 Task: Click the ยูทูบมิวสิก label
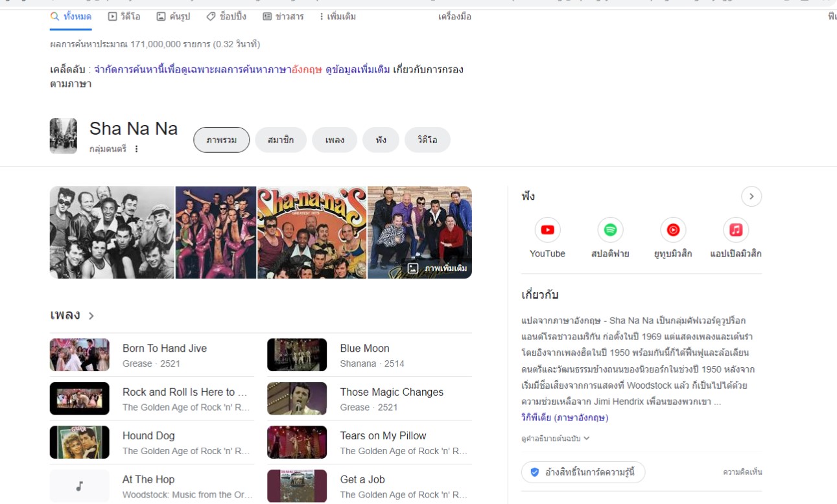point(673,254)
